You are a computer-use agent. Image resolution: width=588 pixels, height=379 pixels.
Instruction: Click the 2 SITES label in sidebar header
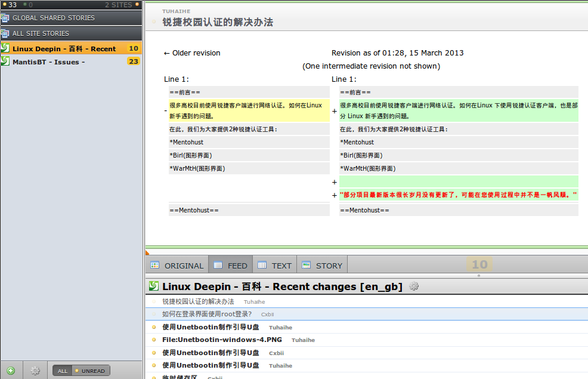(119, 5)
